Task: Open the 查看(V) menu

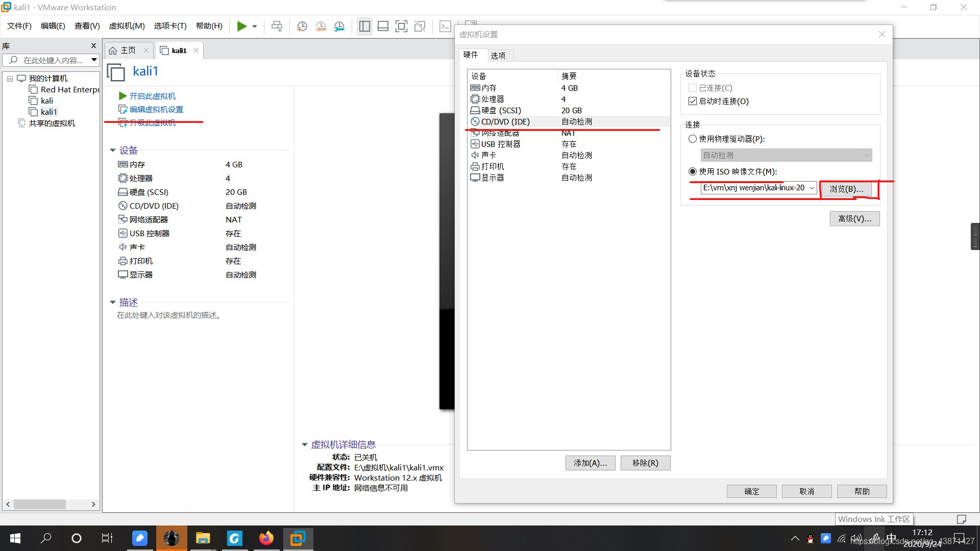Action: (x=87, y=26)
